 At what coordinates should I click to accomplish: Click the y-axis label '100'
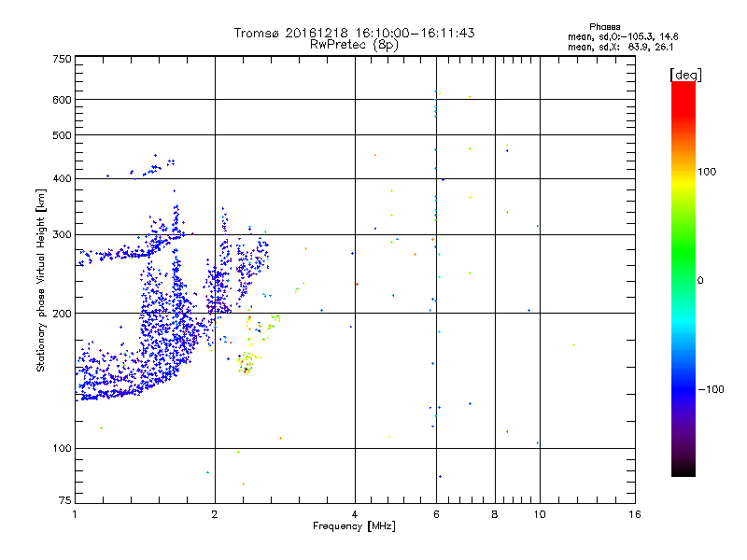tap(62, 449)
